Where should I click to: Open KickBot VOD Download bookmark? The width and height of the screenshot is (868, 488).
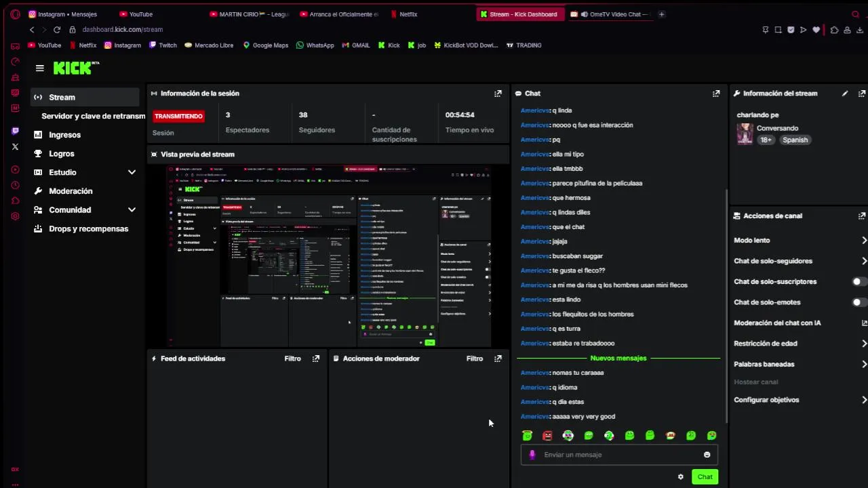point(465,45)
